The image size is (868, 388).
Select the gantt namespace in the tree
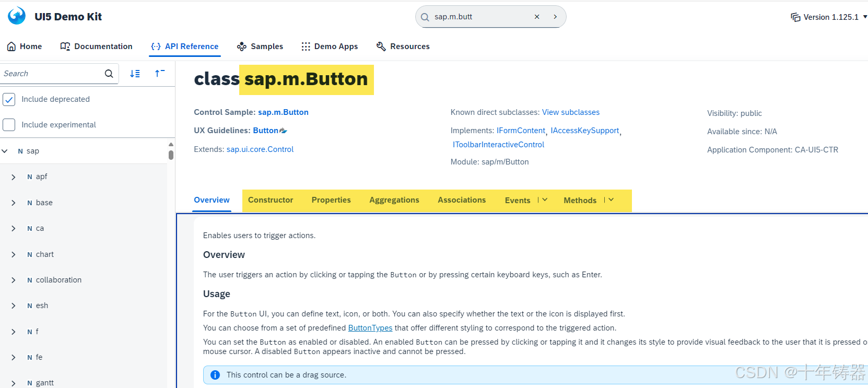44,383
